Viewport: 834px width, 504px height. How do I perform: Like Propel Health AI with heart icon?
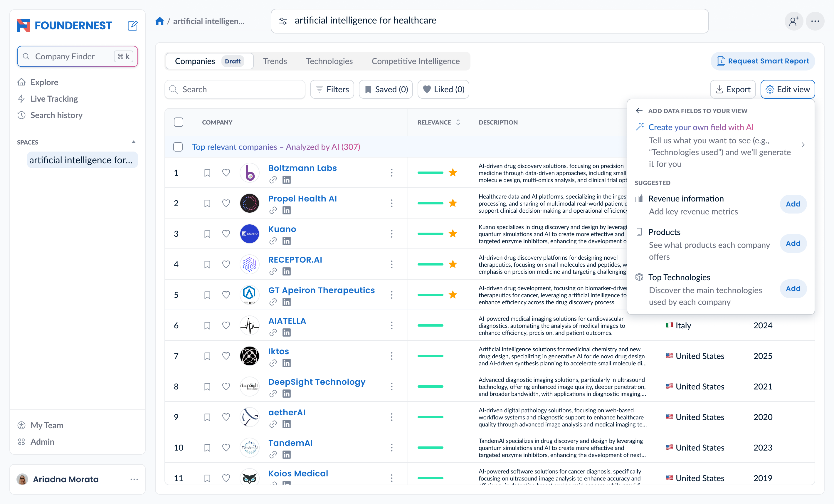226,203
